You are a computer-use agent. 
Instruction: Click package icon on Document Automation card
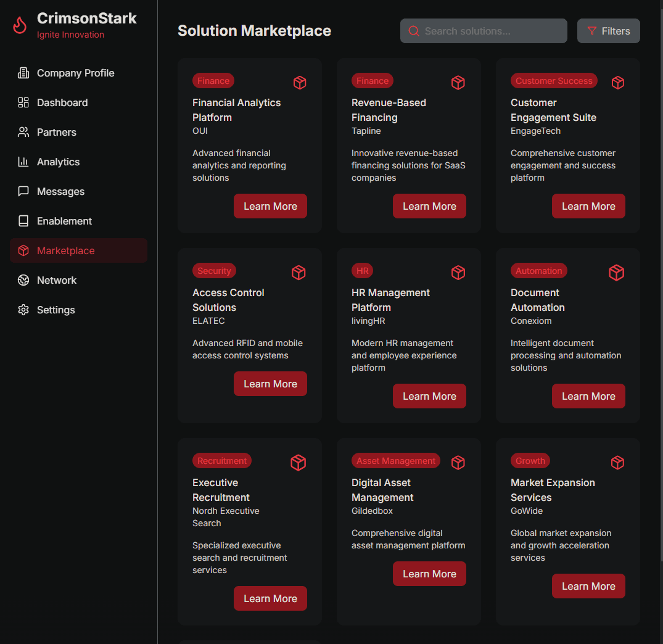(x=617, y=273)
